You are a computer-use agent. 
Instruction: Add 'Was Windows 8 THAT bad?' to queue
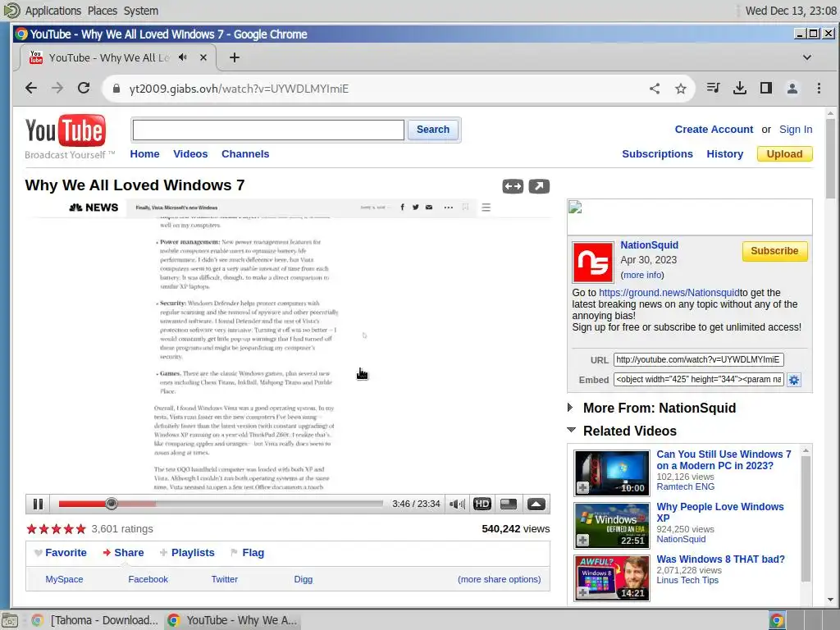583,592
